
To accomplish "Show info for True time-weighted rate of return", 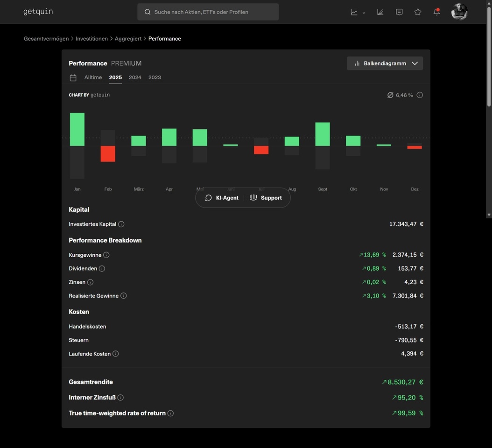I will 170,413.
